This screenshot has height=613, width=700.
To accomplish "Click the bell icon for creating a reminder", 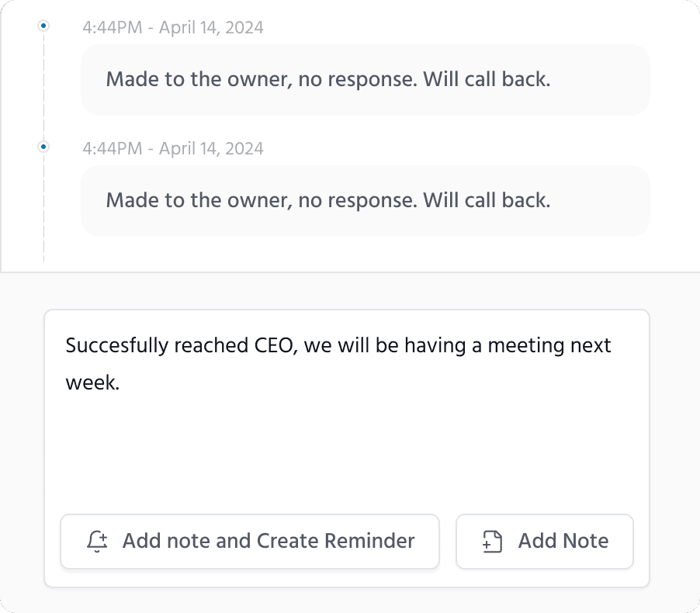I will [x=97, y=541].
